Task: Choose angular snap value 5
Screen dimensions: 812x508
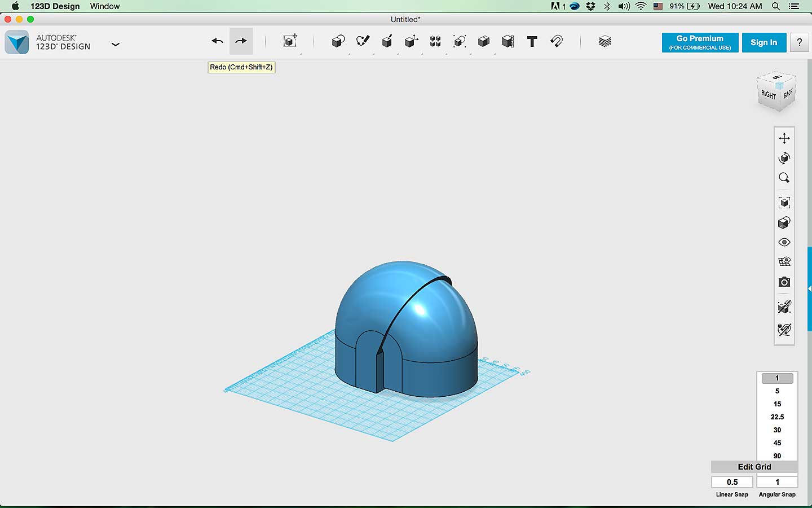Action: (x=777, y=391)
